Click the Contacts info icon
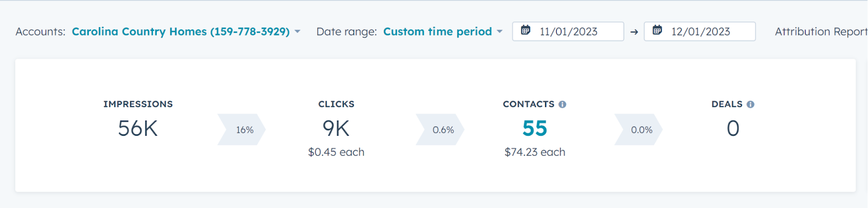The width and height of the screenshot is (868, 208). click(563, 104)
